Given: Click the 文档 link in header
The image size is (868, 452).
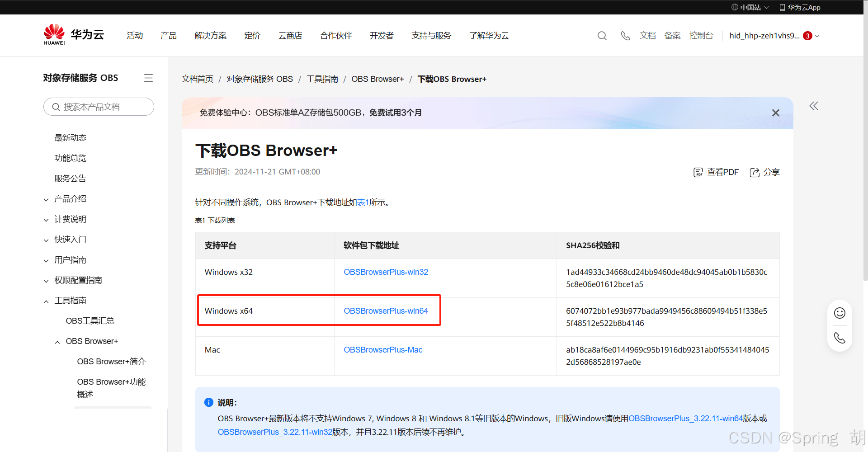Looking at the screenshot, I should coord(648,36).
